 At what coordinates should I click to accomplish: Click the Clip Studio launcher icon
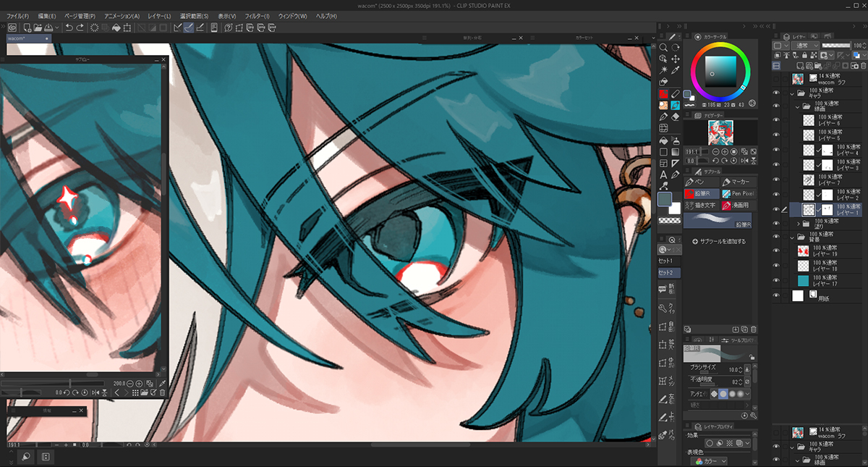click(x=12, y=28)
